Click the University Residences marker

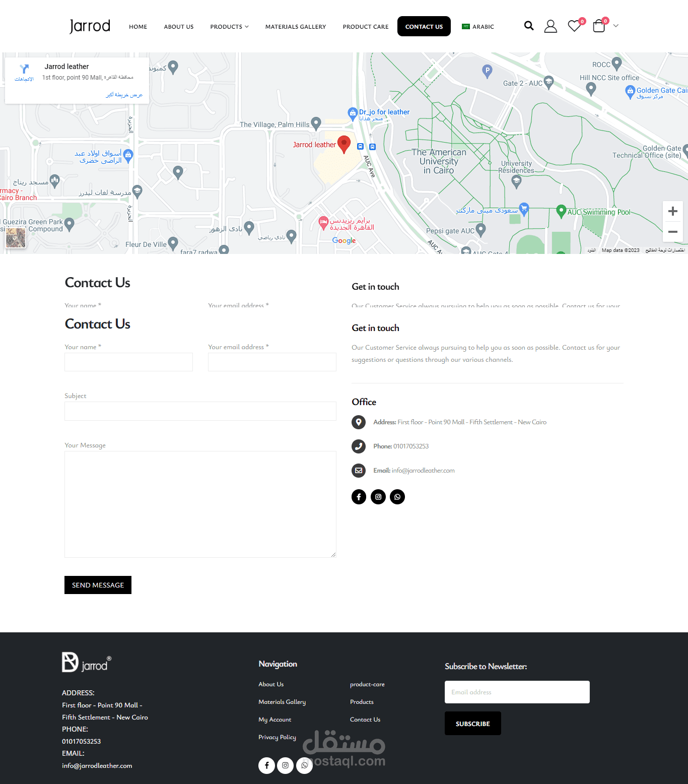pyautogui.click(x=516, y=182)
